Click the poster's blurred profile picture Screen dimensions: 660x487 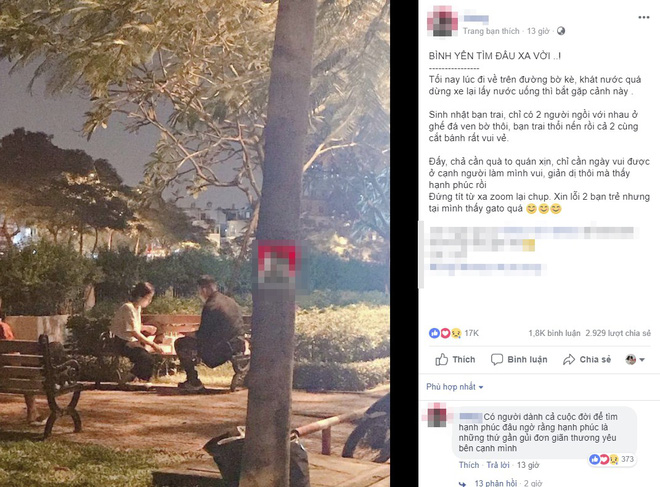[x=442, y=21]
